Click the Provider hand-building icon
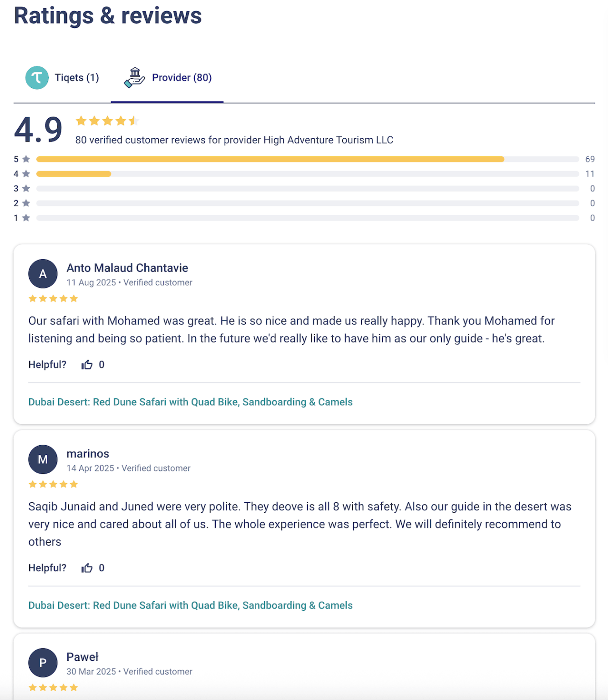Image resolution: width=608 pixels, height=700 pixels. click(135, 78)
